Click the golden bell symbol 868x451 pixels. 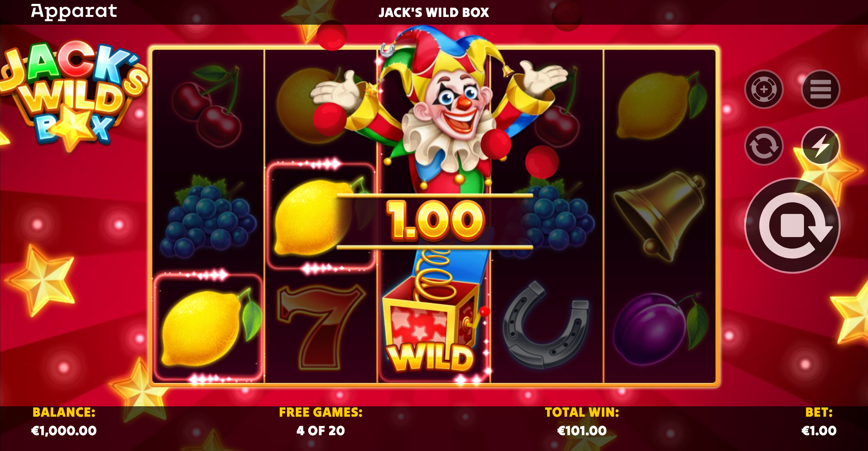point(659,217)
